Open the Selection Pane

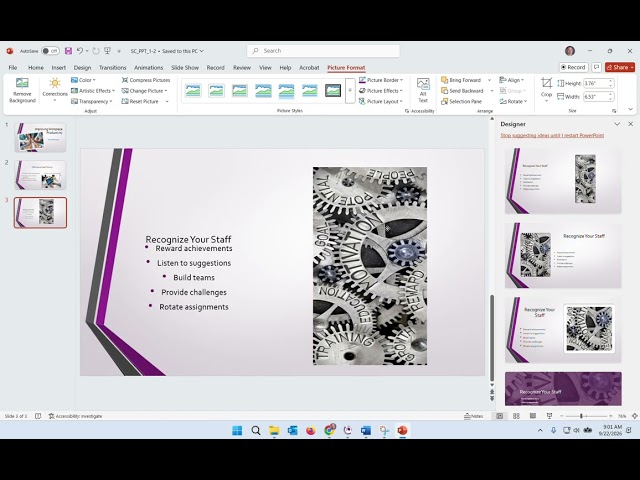pyautogui.click(x=462, y=101)
